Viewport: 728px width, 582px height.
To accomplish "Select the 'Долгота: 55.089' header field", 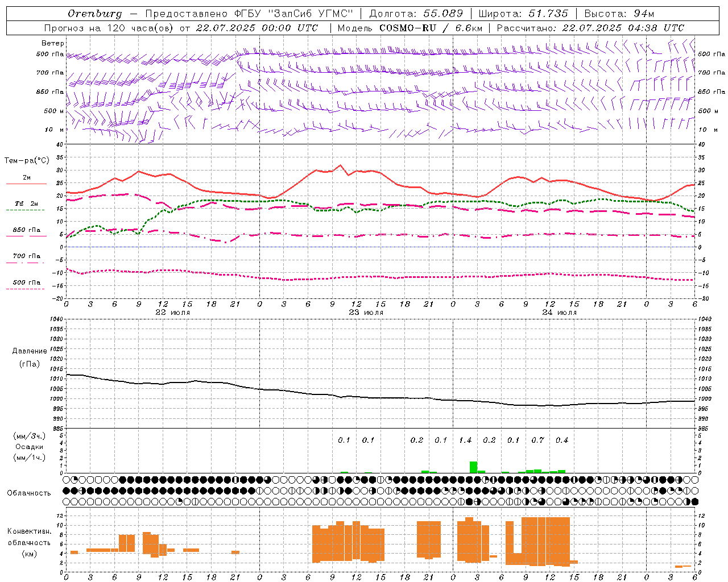I will (x=416, y=14).
